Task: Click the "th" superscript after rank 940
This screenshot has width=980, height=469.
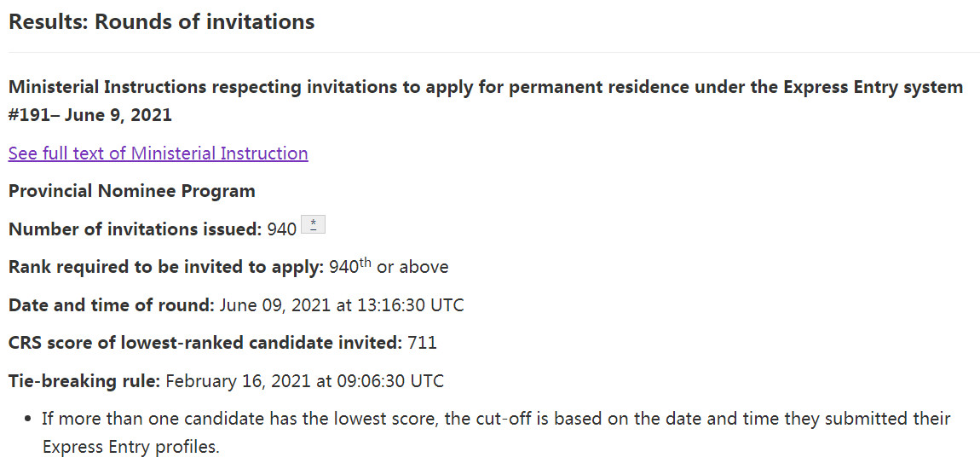Action: click(x=365, y=262)
